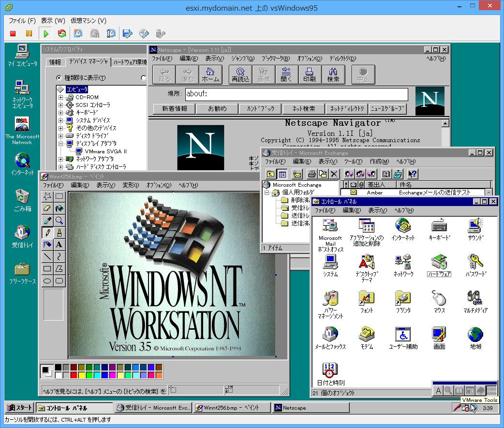Click the Delete (X) icon in Exchange toolbar
This screenshot has width=504, height=428.
click(x=334, y=174)
